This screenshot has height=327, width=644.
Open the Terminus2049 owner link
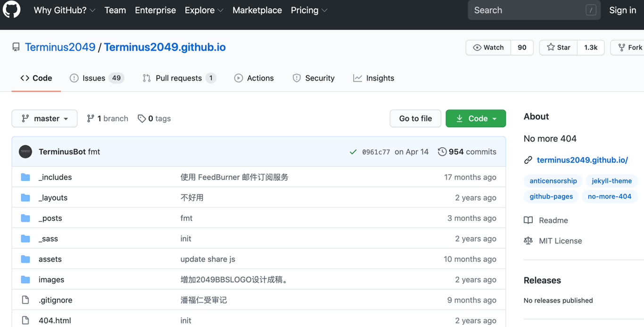pyautogui.click(x=60, y=47)
